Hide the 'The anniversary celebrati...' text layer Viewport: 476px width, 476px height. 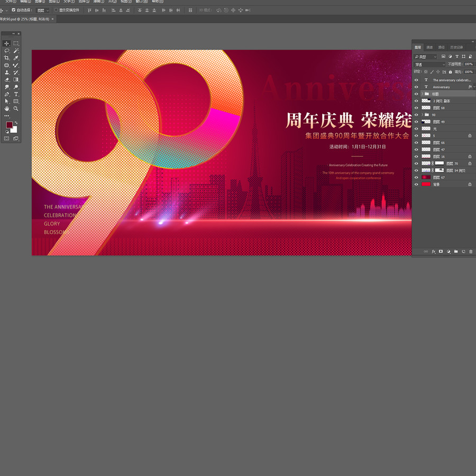tap(417, 80)
